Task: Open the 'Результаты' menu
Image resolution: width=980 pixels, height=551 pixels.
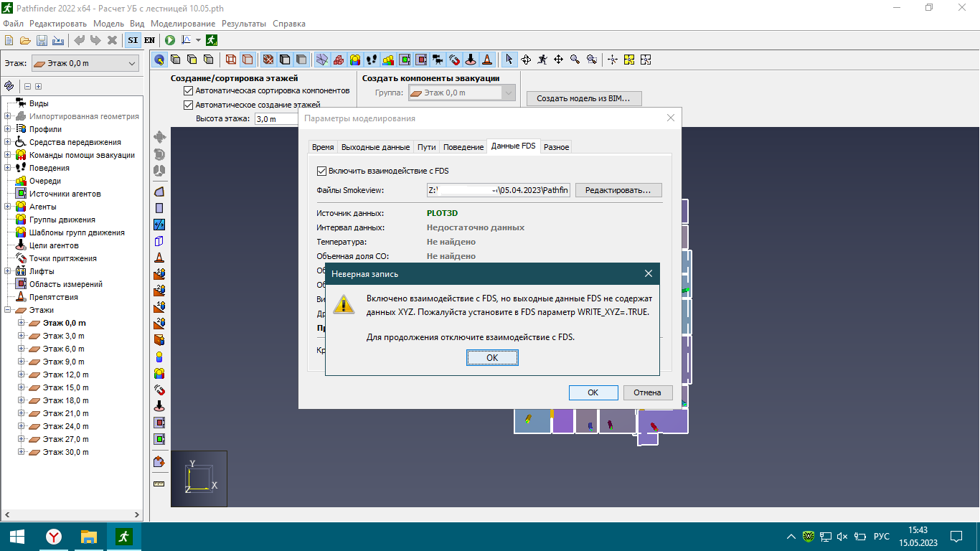Action: click(x=244, y=24)
